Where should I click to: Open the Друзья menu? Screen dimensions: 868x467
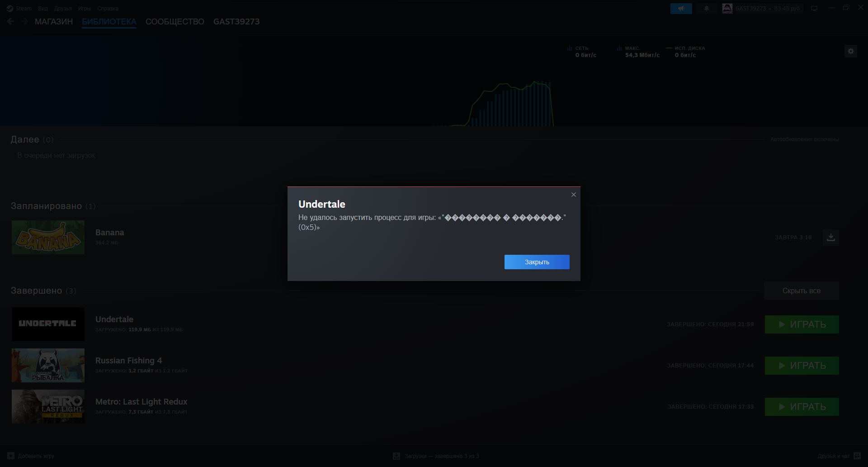point(63,8)
